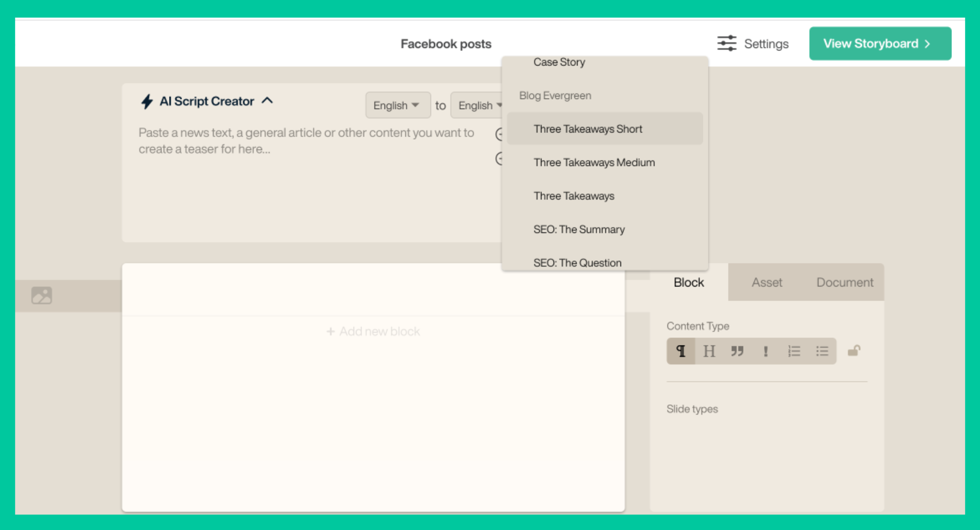
Task: Open the source language English dropdown
Action: coord(397,105)
